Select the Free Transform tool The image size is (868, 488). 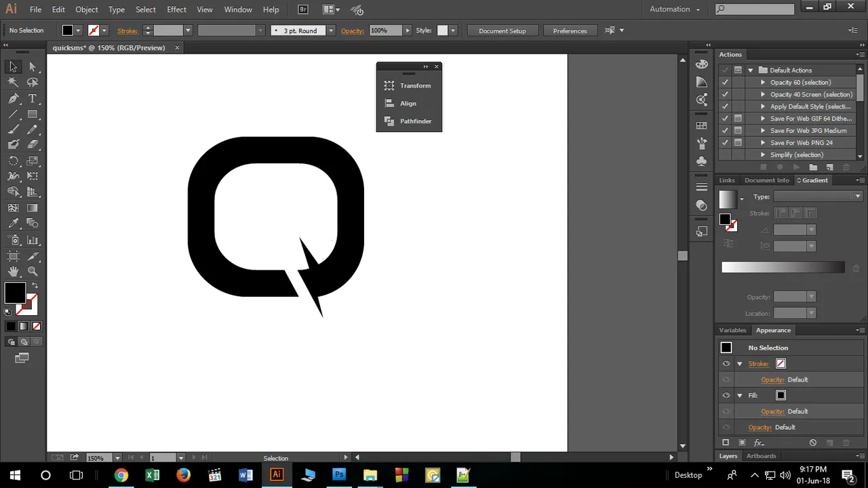[x=33, y=176]
